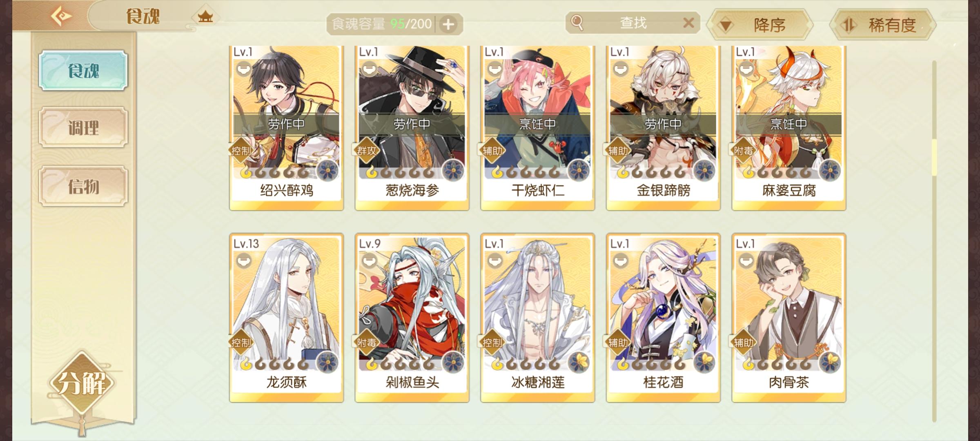Tap yellow flower icon on 桂花酒 card
980x441 pixels.
click(704, 362)
